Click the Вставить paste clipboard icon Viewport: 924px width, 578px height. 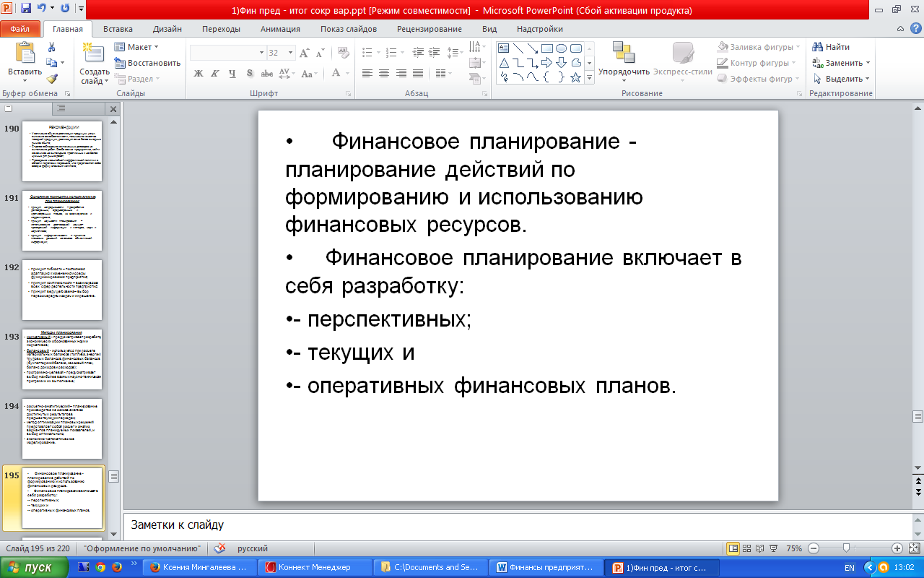[x=25, y=53]
